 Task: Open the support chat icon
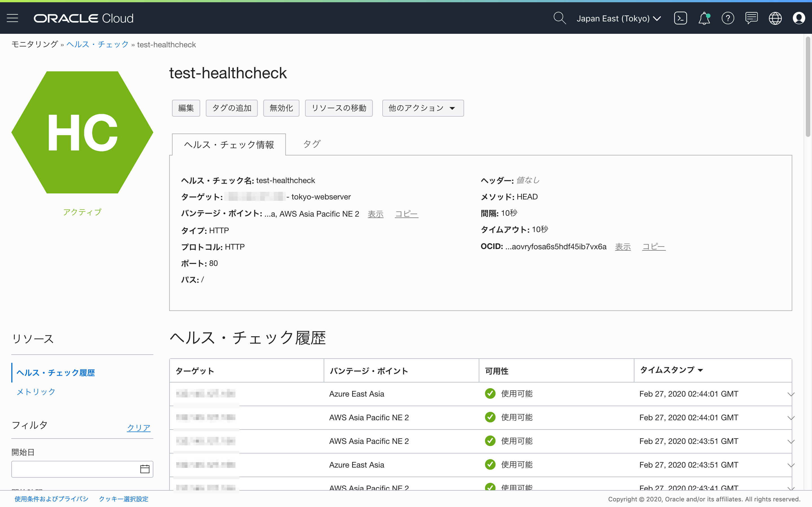click(751, 18)
